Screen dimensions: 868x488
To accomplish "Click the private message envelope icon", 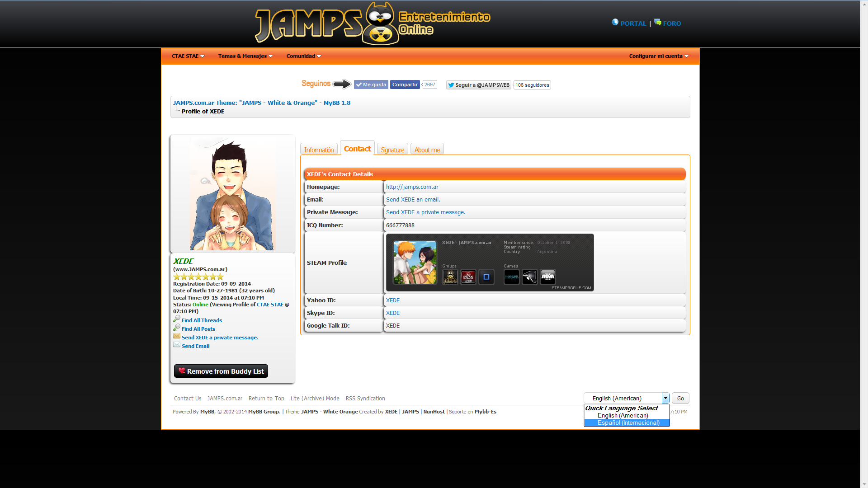I will (x=177, y=336).
